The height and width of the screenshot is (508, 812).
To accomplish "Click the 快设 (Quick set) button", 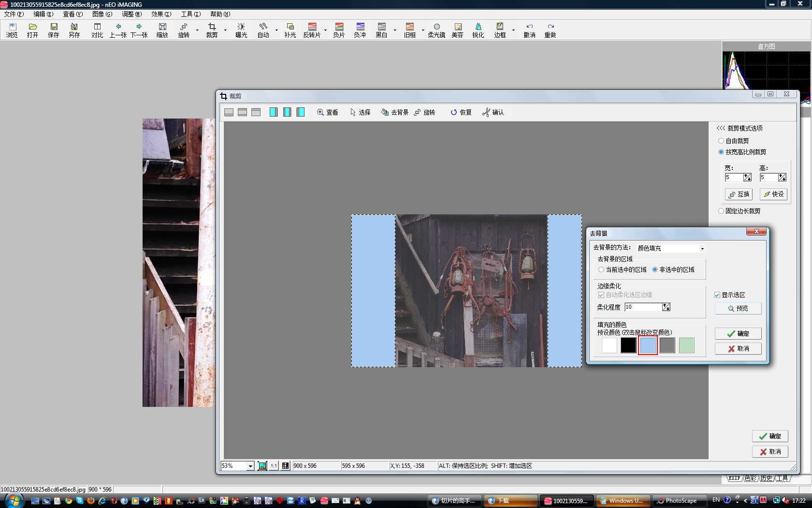I will coord(773,194).
